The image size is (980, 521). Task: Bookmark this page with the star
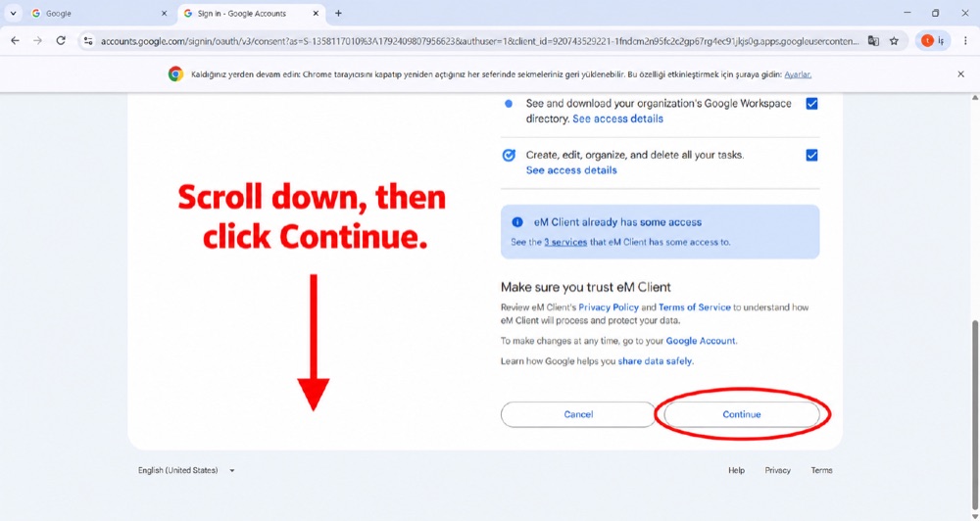pos(894,40)
